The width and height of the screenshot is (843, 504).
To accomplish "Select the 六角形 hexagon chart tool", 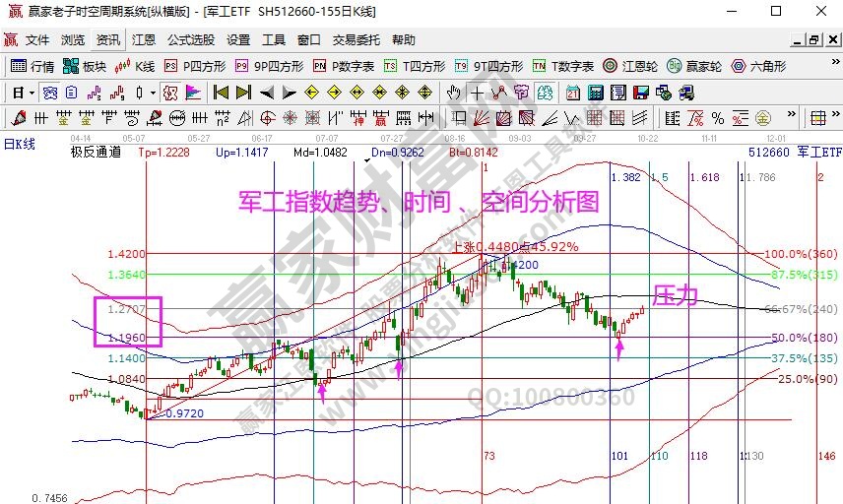I will (757, 66).
